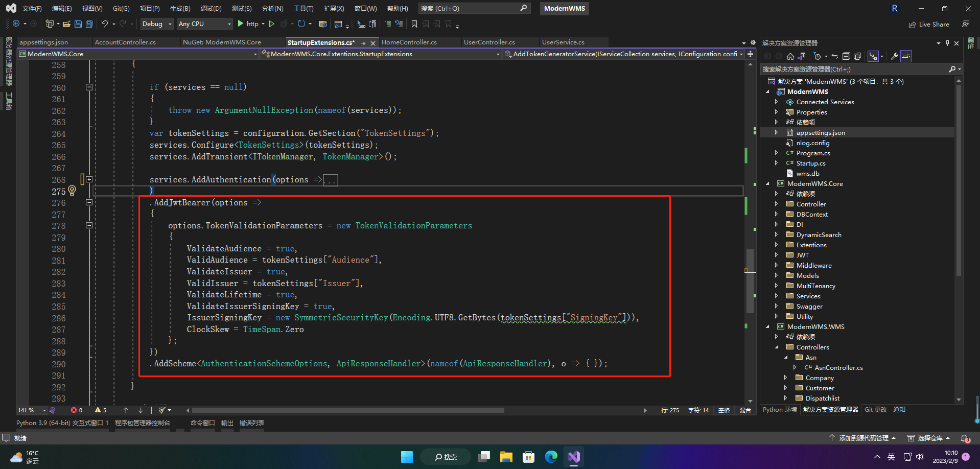Click the warnings indicator showing 5
Screen dimensions: 980x469
click(101, 410)
